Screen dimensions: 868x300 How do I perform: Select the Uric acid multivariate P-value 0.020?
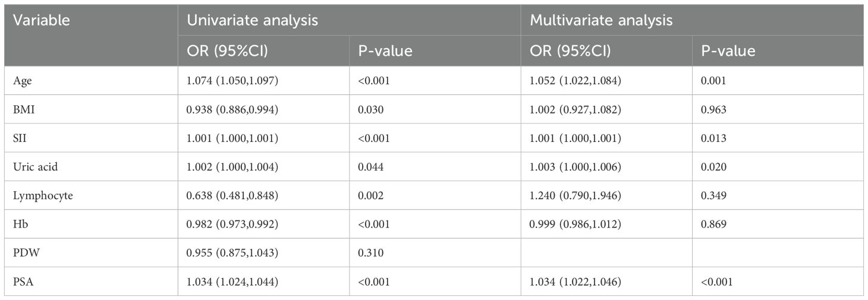pyautogui.click(x=713, y=167)
